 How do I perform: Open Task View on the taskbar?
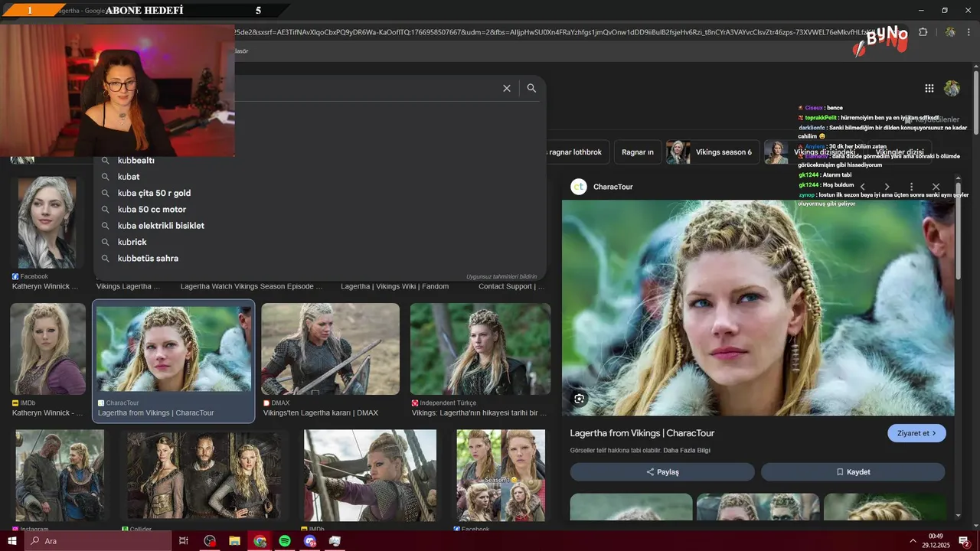184,541
